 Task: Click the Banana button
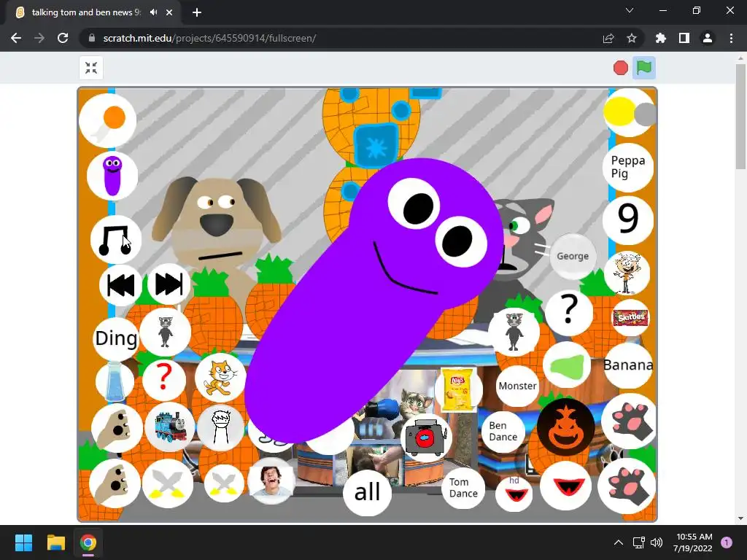[628, 365]
